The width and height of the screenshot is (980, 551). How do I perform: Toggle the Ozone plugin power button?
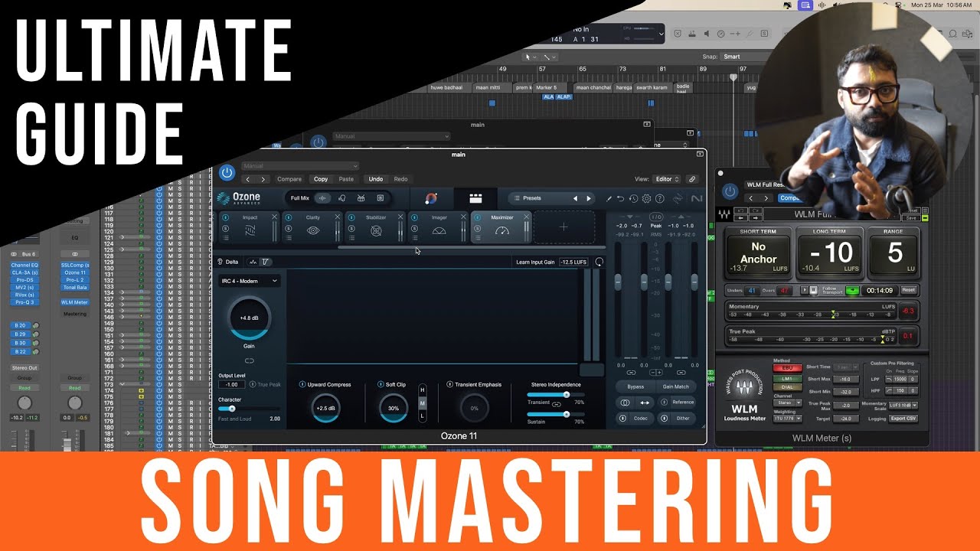227,173
